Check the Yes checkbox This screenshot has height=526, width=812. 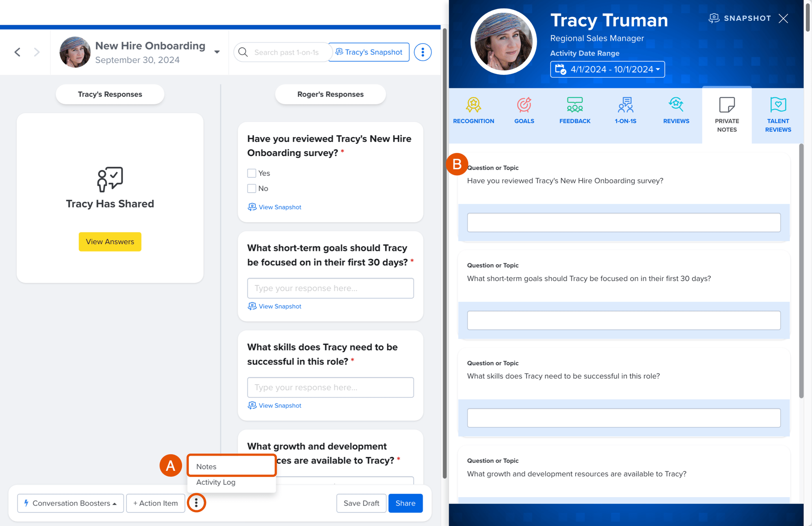click(x=251, y=173)
